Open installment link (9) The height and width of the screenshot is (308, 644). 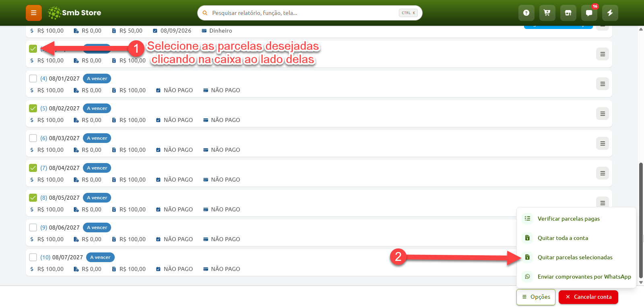[43, 227]
